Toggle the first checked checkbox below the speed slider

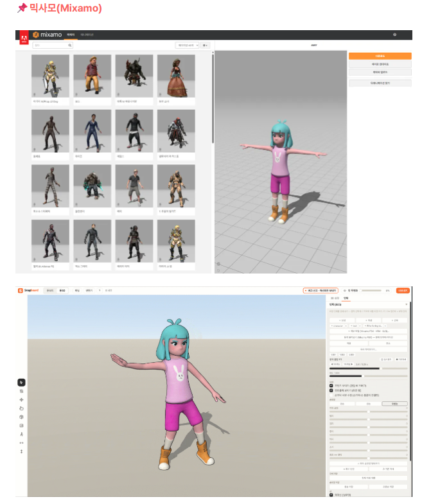pyautogui.click(x=331, y=385)
